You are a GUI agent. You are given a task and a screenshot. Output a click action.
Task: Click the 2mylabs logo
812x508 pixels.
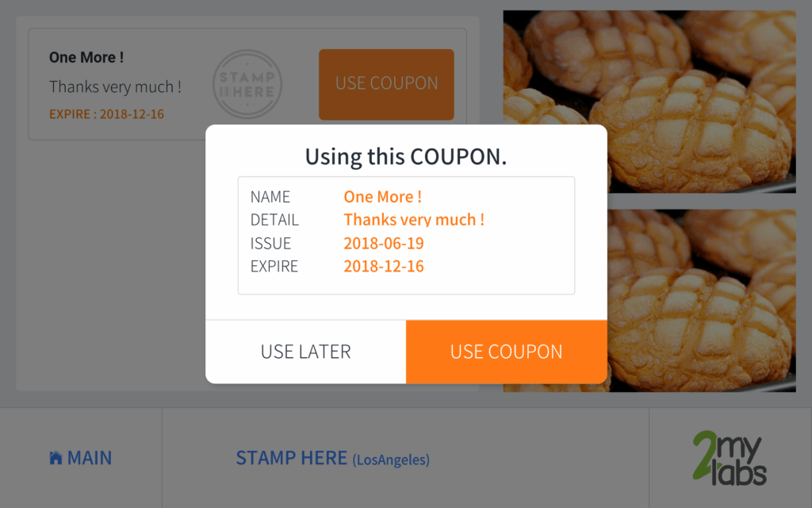(730, 458)
